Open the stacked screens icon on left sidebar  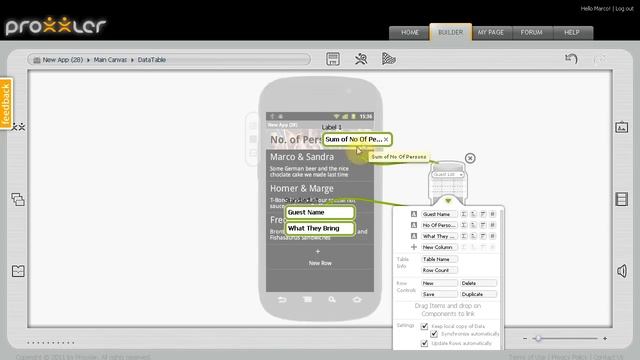tap(18, 200)
